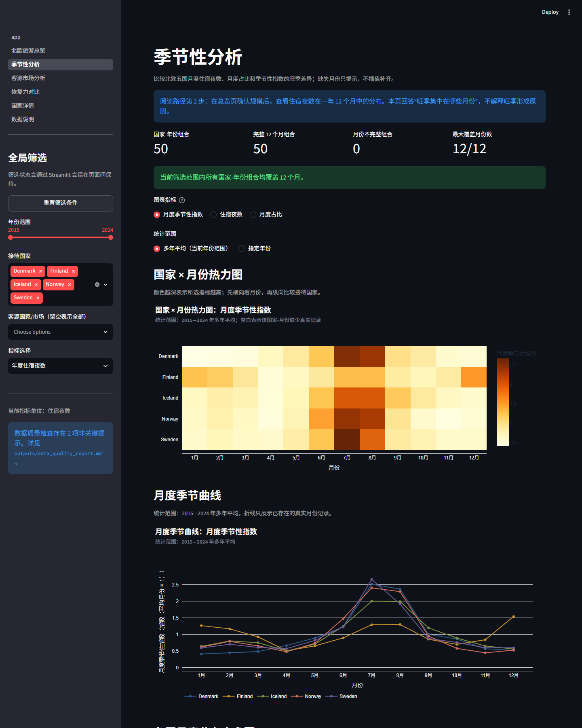
Task: Click the Sweden July heatmap cell
Action: 347,440
